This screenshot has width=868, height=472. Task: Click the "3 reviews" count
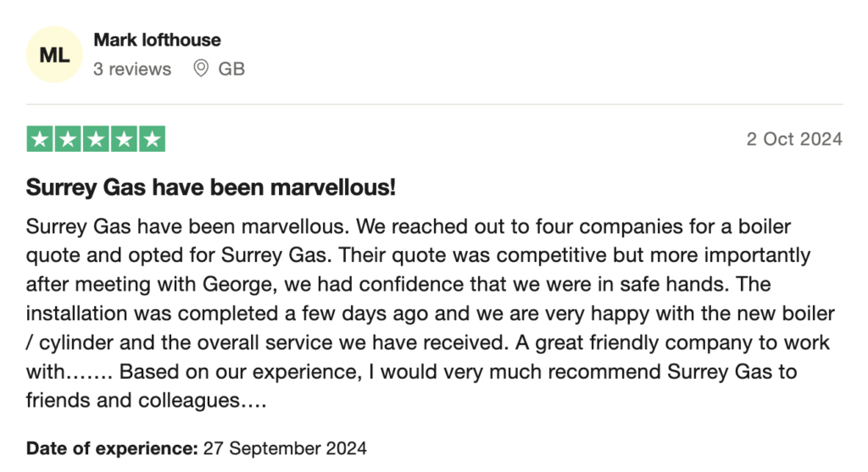[132, 69]
